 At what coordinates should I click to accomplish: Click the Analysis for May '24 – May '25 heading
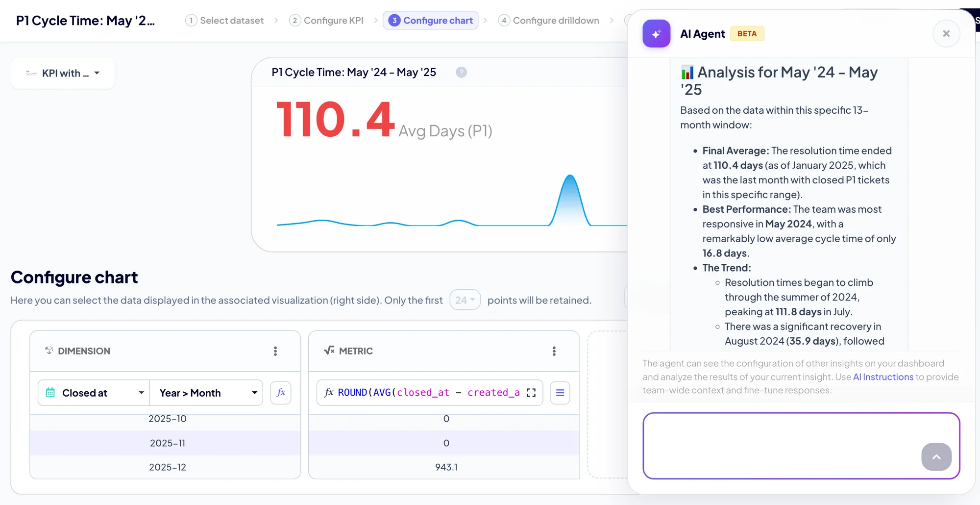coord(779,81)
